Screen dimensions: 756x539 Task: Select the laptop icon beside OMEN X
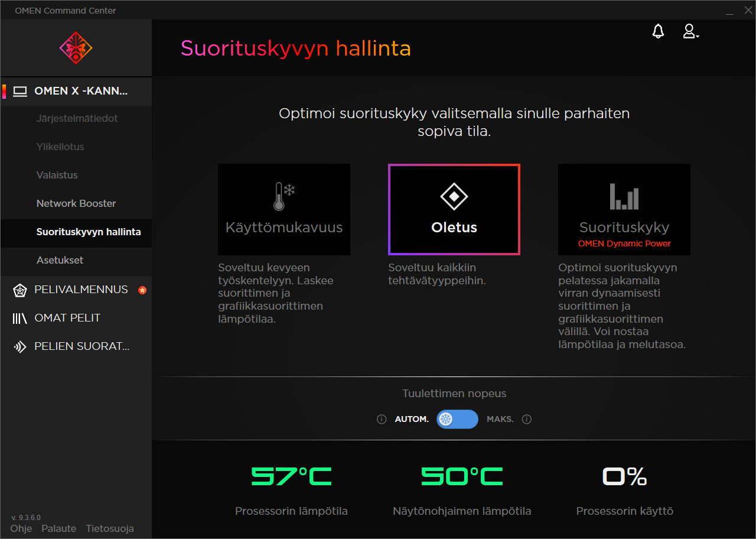click(x=21, y=91)
